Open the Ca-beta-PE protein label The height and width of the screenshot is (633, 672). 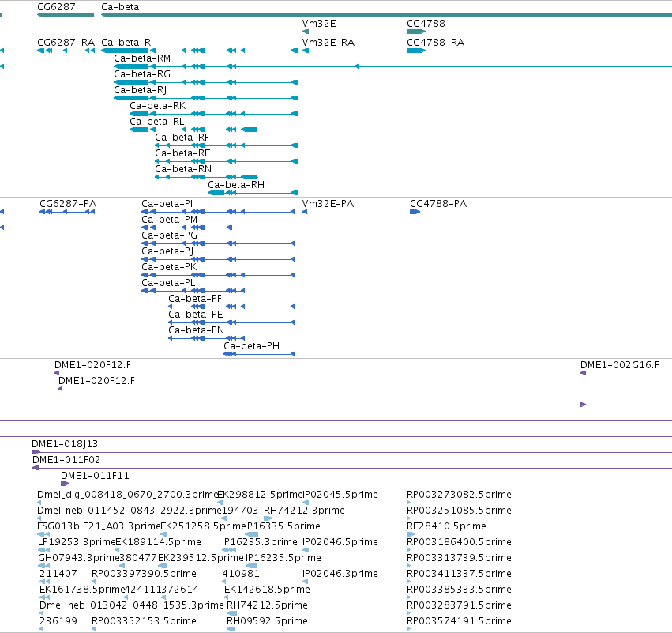tap(195, 315)
